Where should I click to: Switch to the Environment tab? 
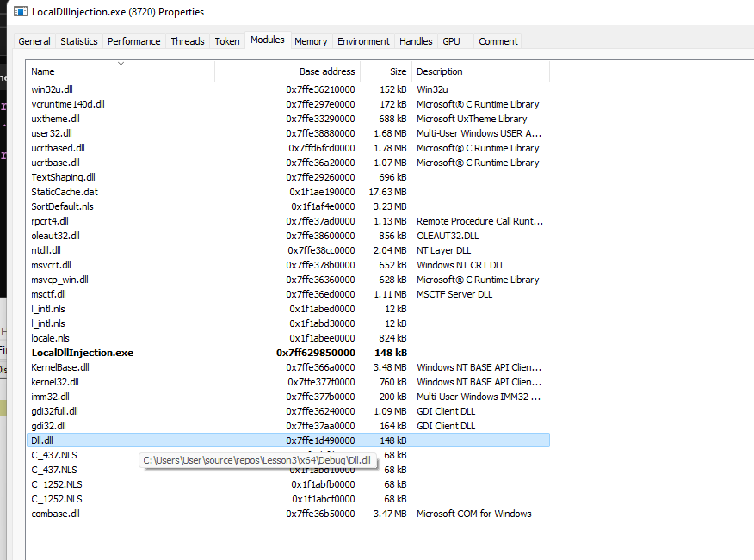coord(363,41)
